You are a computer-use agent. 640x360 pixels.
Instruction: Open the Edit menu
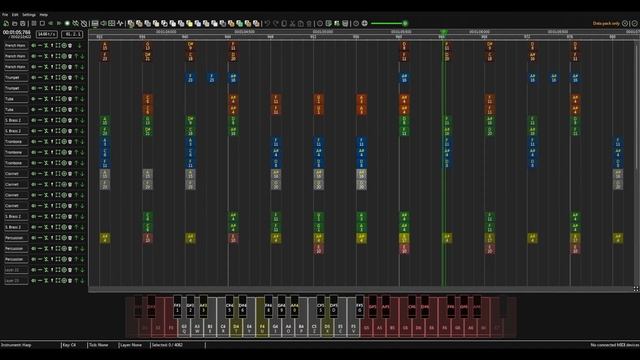click(15, 15)
